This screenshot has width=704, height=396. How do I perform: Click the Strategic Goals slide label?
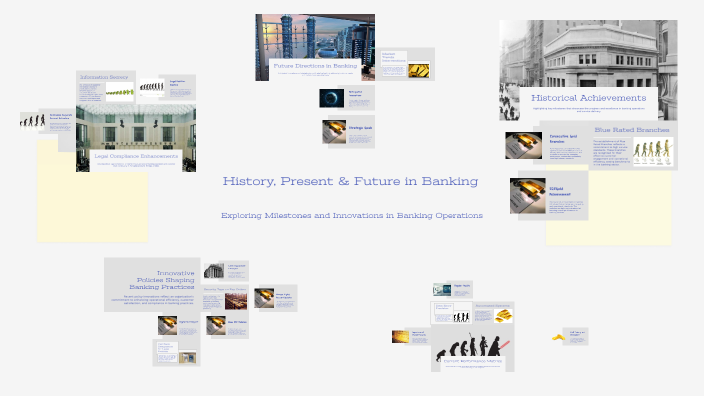pos(361,128)
